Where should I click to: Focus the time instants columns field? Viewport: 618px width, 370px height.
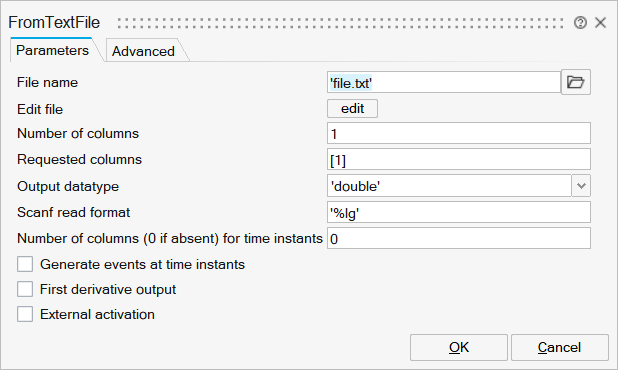(459, 238)
